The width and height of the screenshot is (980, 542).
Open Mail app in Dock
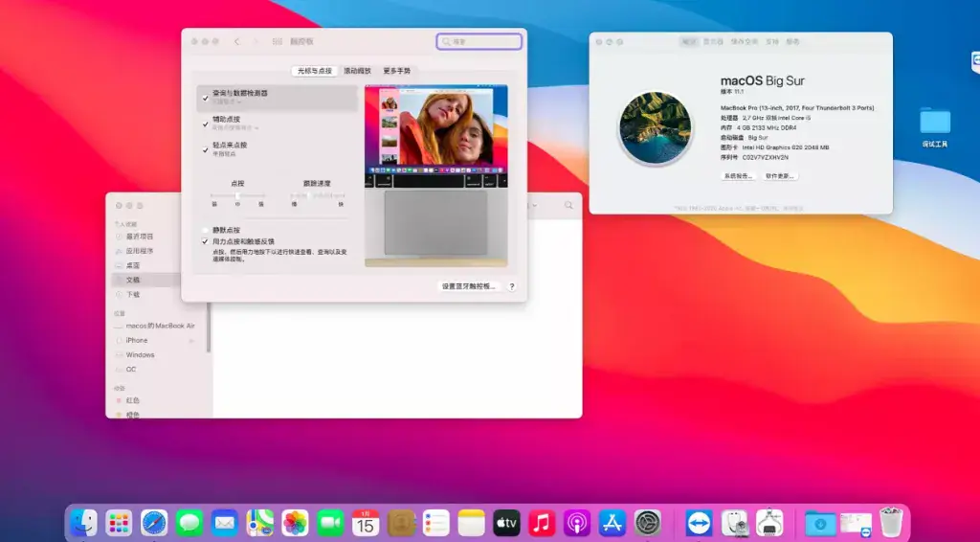[224, 523]
